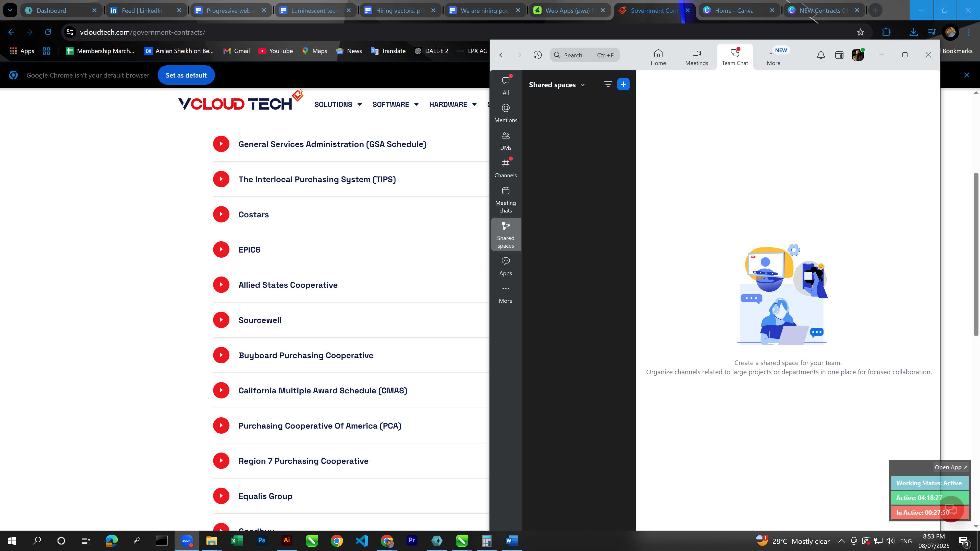Go back using Zoom's back arrow

[x=501, y=55]
